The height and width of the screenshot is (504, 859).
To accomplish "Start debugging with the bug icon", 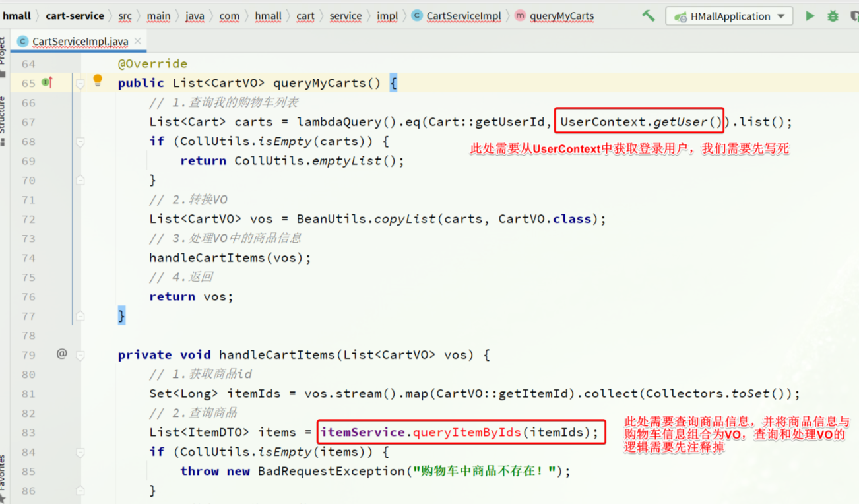I will (833, 16).
